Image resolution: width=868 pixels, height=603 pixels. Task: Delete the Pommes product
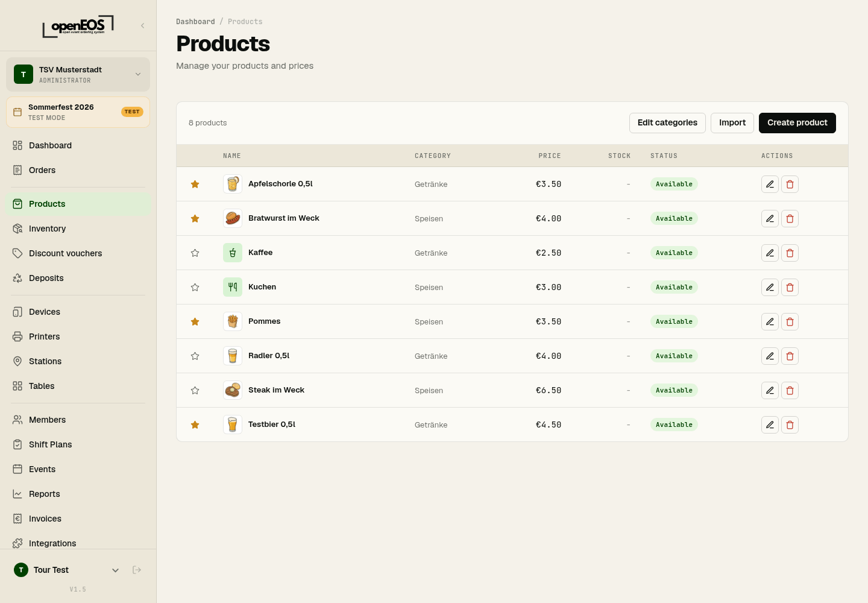pos(790,321)
